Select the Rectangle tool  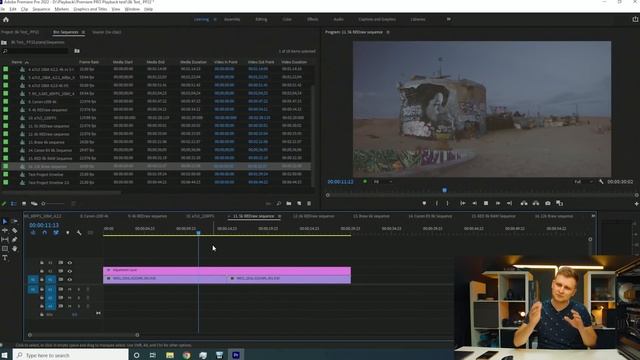tap(5, 249)
